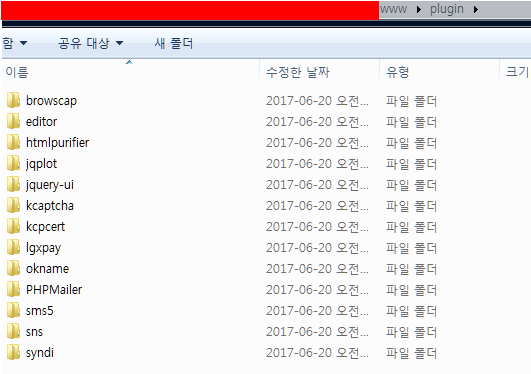Screen dimensions: 531x374
Task: Select the syndi folder icon
Action: pos(14,352)
